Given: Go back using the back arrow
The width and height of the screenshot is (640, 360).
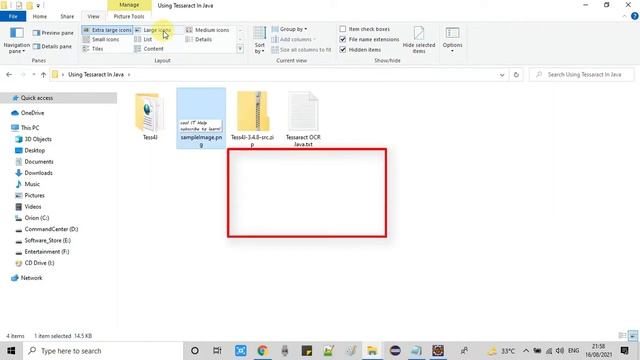Looking at the screenshot, I should 9,75.
